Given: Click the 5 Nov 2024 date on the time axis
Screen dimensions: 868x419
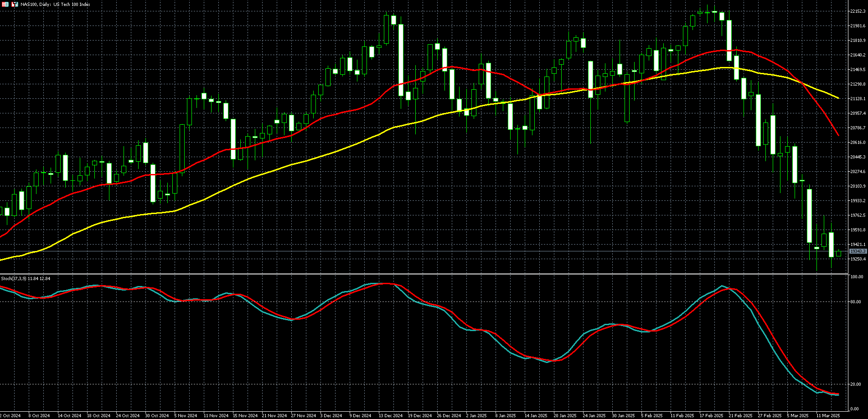Looking at the screenshot, I should click(x=186, y=415).
